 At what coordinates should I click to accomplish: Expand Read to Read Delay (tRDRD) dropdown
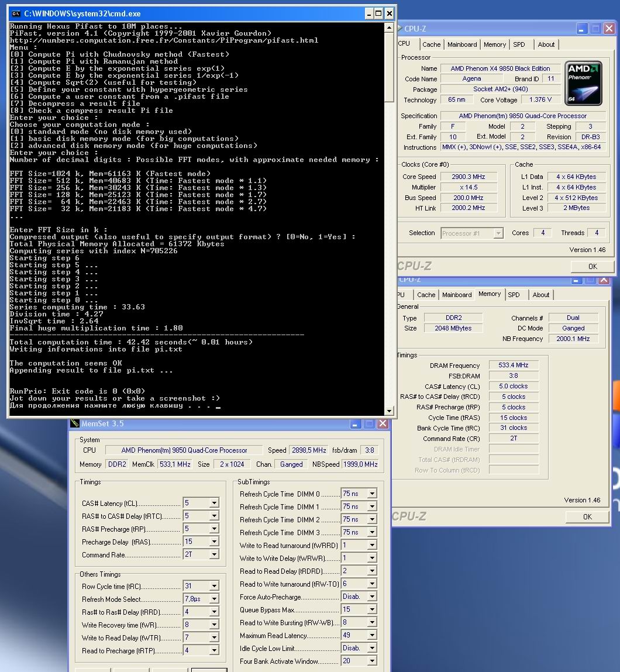click(372, 571)
